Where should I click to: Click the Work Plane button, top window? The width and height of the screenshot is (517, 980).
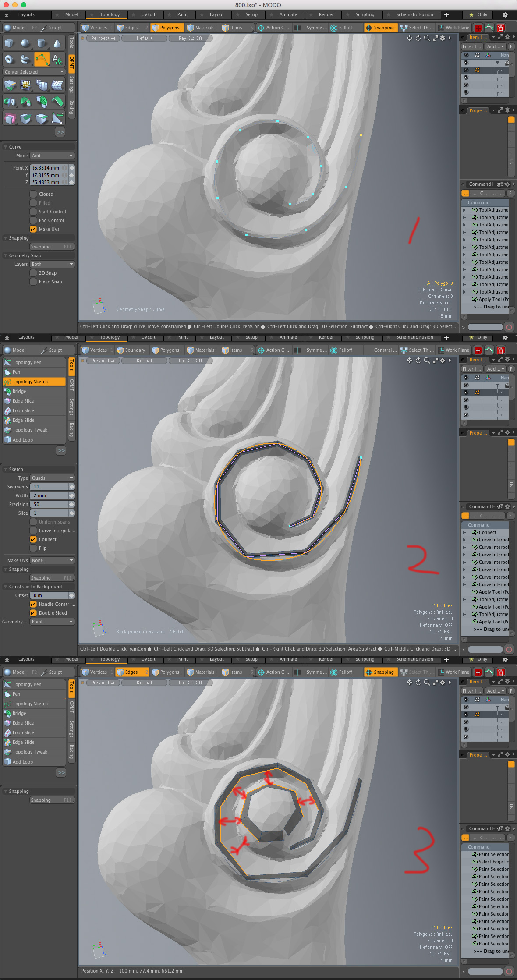pyautogui.click(x=454, y=28)
